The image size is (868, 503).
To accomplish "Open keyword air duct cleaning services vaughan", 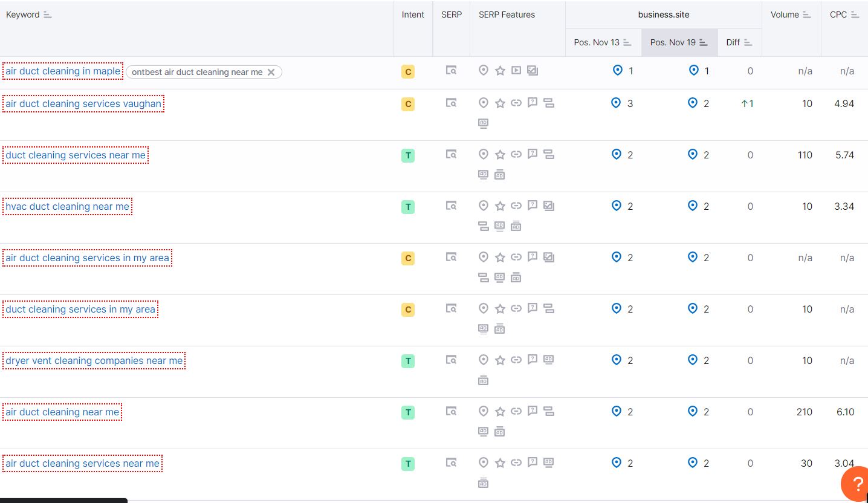I will coord(83,104).
